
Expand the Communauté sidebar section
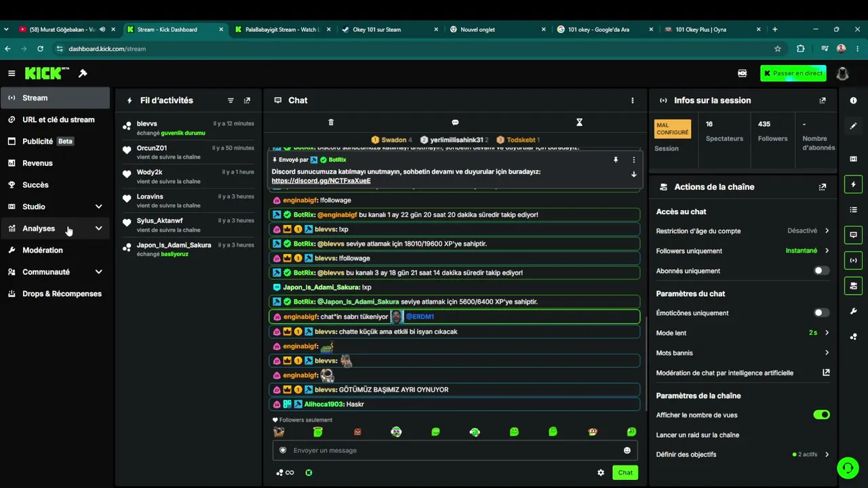[x=98, y=272]
